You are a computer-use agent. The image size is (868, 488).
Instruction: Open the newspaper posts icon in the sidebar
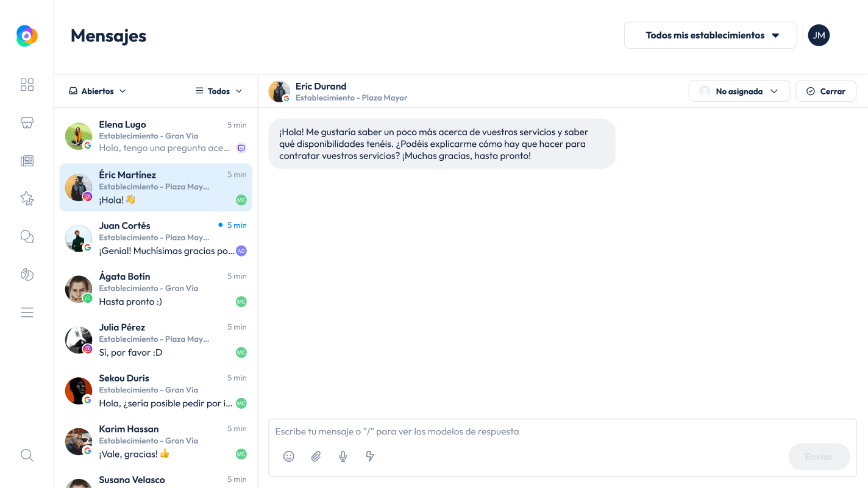(x=27, y=161)
